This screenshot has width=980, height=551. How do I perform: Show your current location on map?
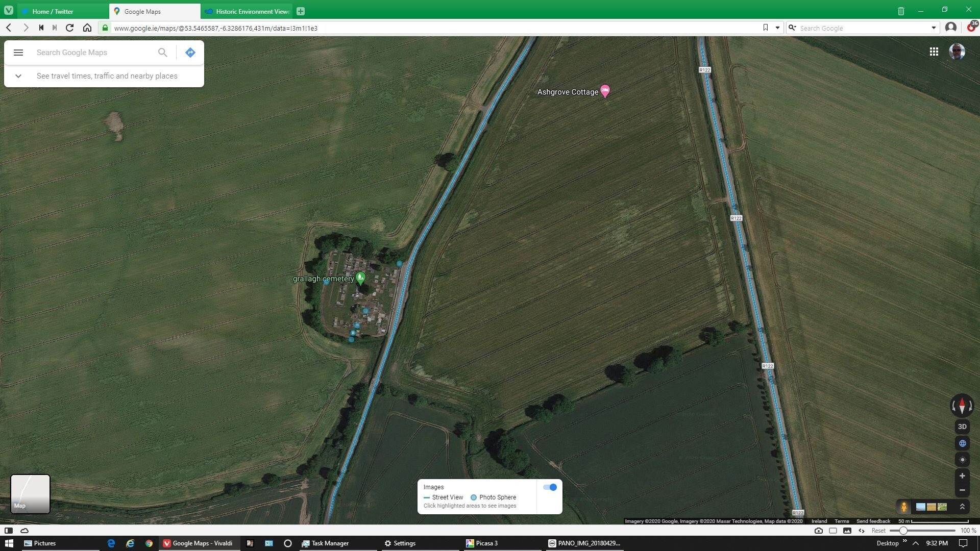point(962,460)
